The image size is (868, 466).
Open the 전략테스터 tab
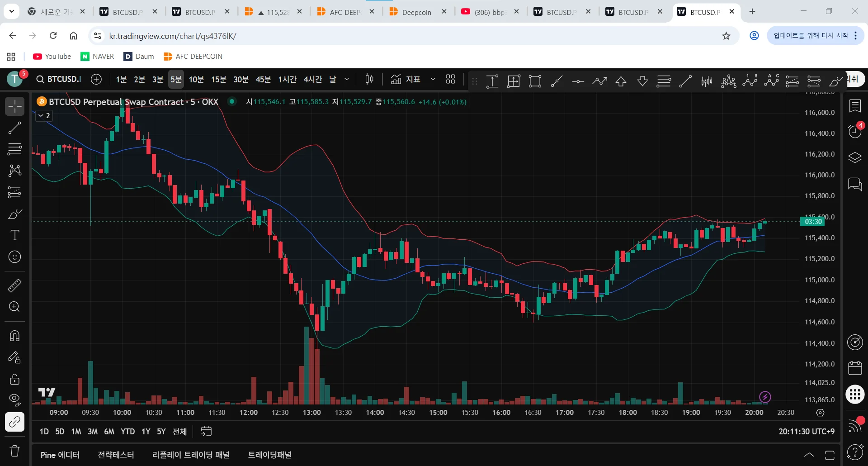pyautogui.click(x=116, y=455)
